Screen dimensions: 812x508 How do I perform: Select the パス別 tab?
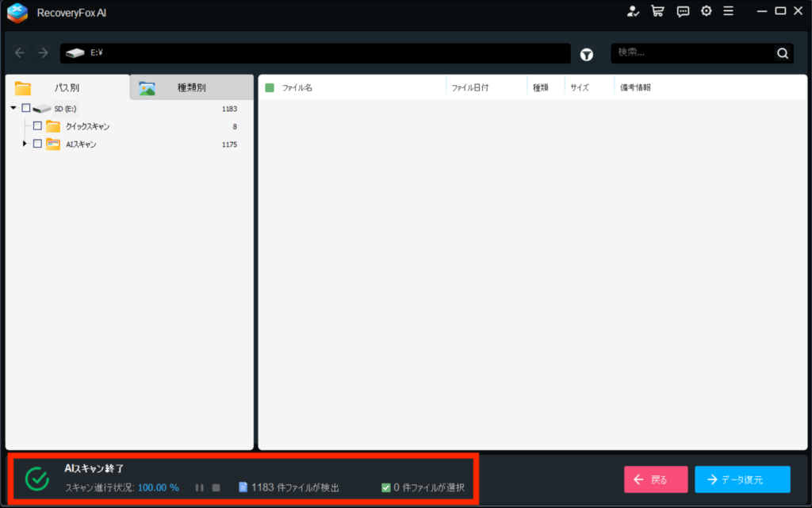(67, 87)
